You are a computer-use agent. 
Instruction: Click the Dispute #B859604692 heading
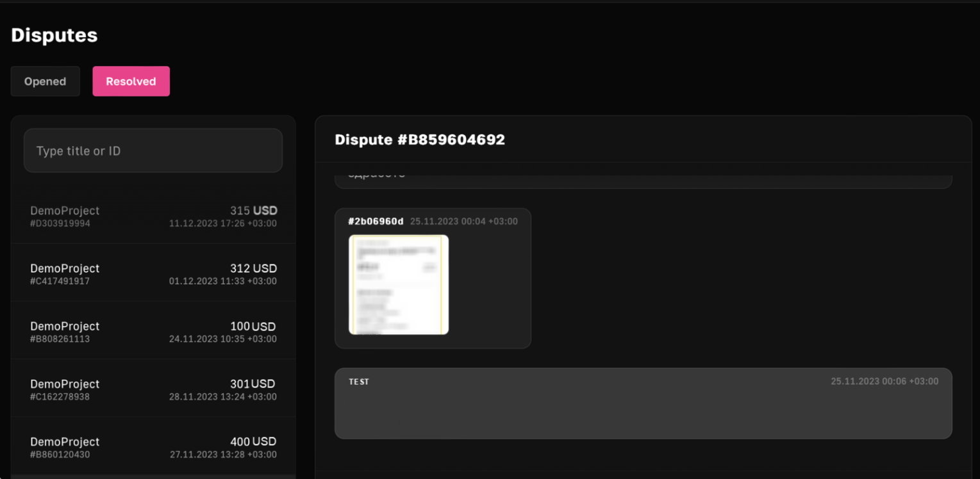[420, 140]
